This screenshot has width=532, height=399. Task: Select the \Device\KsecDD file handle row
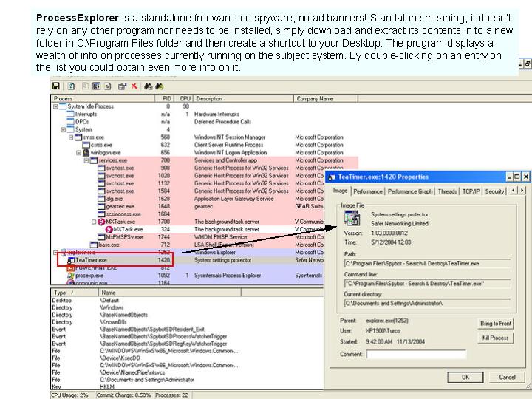click(188, 358)
